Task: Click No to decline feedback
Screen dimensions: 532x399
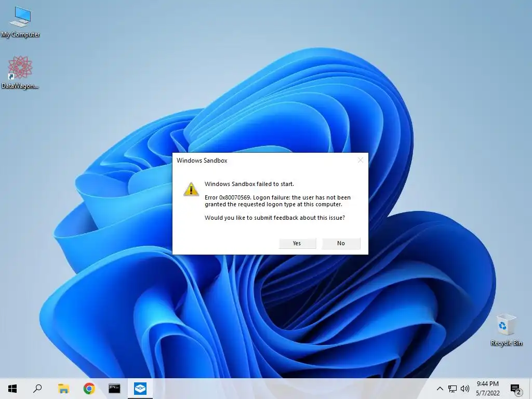Action: tap(341, 243)
